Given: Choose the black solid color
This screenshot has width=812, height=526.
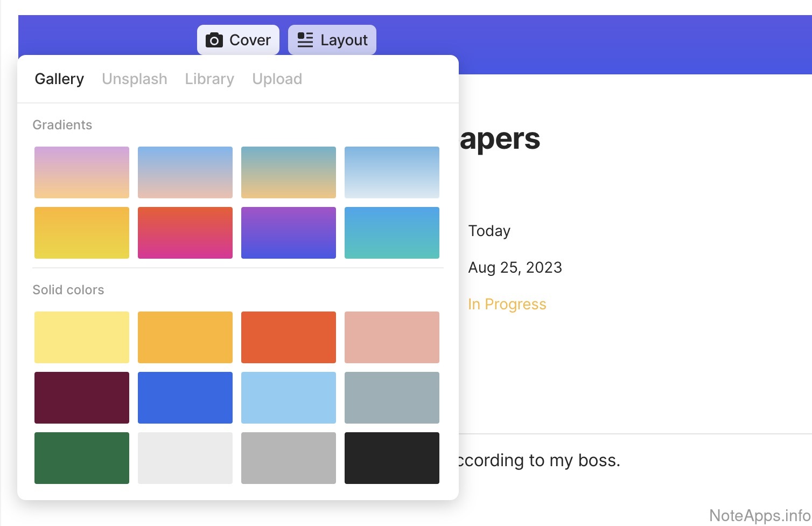Looking at the screenshot, I should 392,458.
